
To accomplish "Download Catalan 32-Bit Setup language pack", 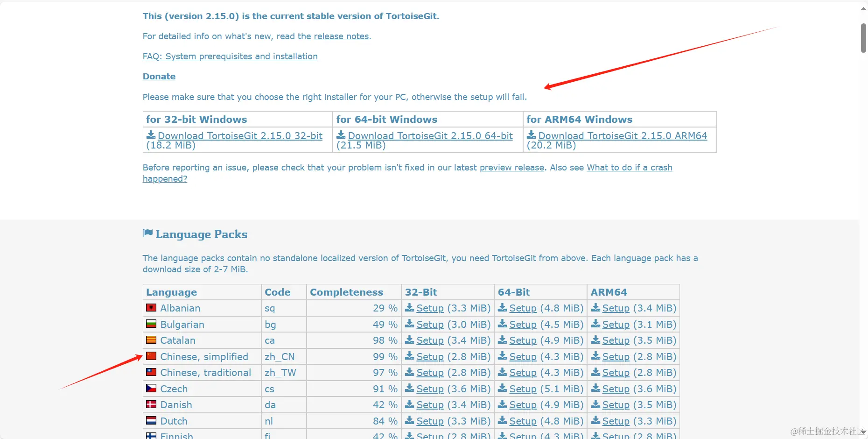I will (430, 340).
